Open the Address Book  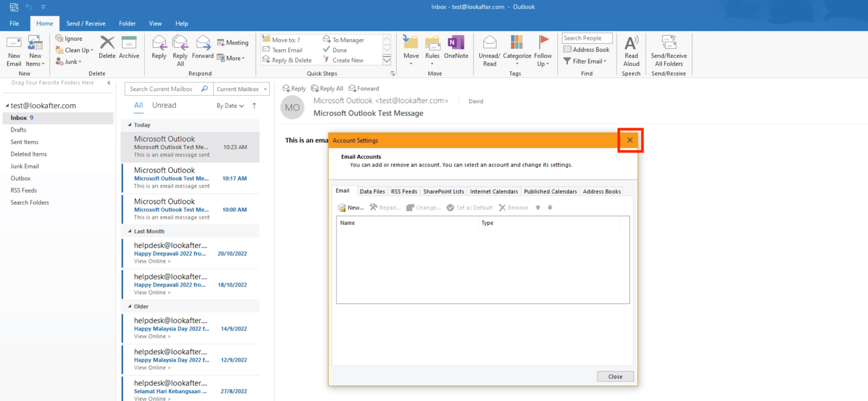pos(586,50)
